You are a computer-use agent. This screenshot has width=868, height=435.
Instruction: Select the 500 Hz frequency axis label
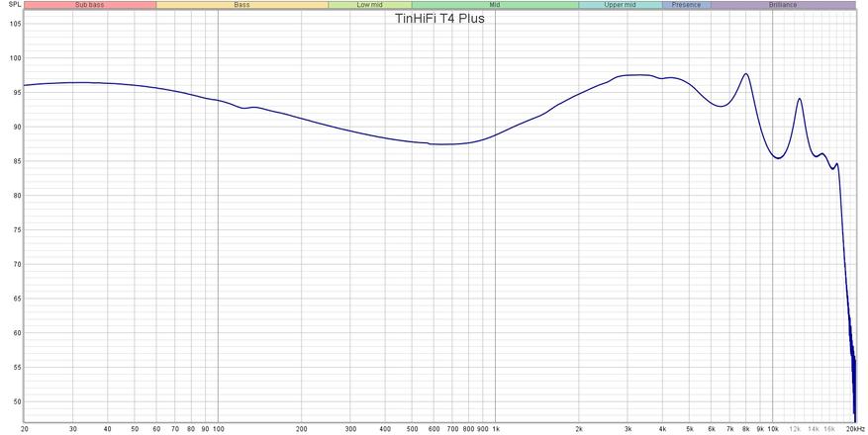[412, 429]
